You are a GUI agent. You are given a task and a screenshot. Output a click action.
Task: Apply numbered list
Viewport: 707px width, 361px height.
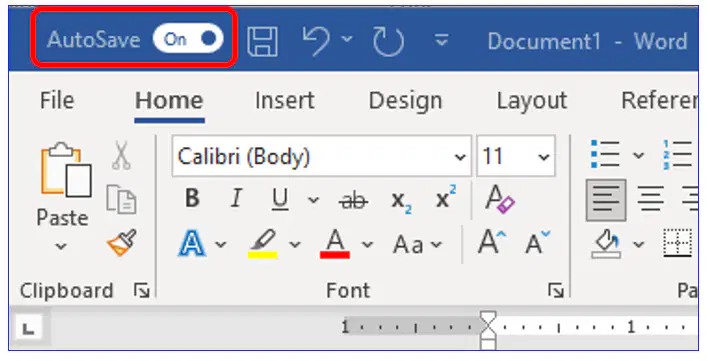pyautogui.click(x=678, y=155)
